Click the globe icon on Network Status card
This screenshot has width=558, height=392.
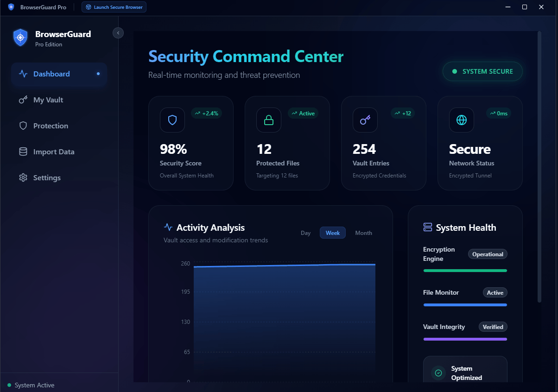[x=462, y=120]
